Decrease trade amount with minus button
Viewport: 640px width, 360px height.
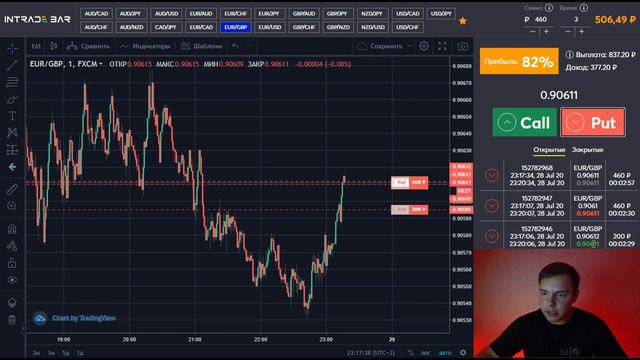tap(533, 31)
